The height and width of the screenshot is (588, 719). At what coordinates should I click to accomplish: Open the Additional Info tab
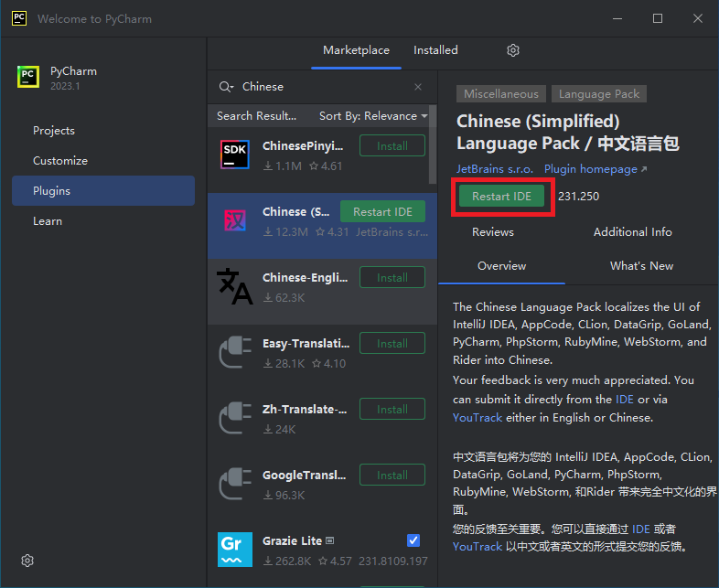coord(633,232)
